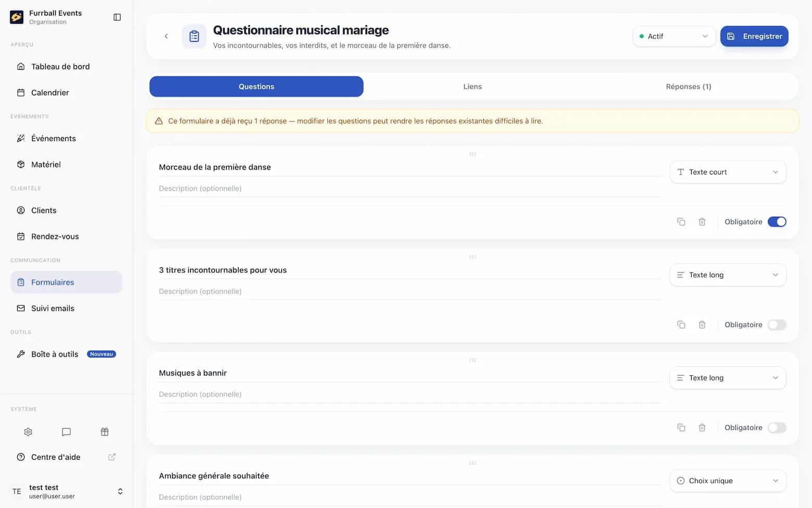This screenshot has height=508, width=812.
Task: Open the feedback chat bubble icon
Action: [x=66, y=432]
